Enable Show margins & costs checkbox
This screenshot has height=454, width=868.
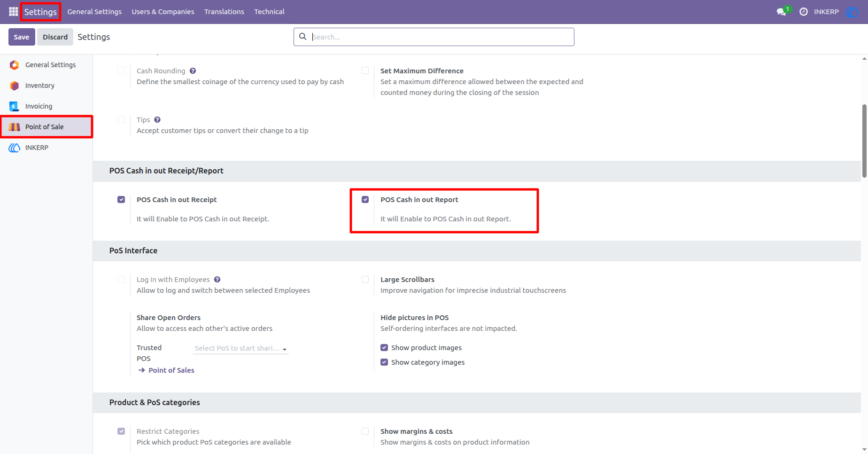click(365, 431)
